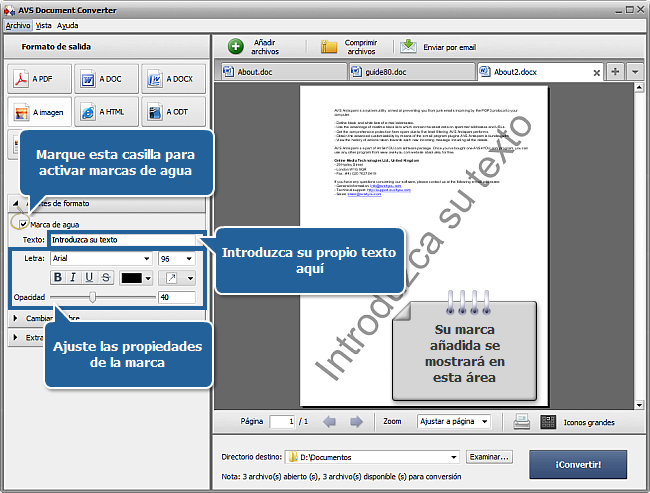Toggle bold for watermark text
The image size is (650, 493).
tap(58, 277)
